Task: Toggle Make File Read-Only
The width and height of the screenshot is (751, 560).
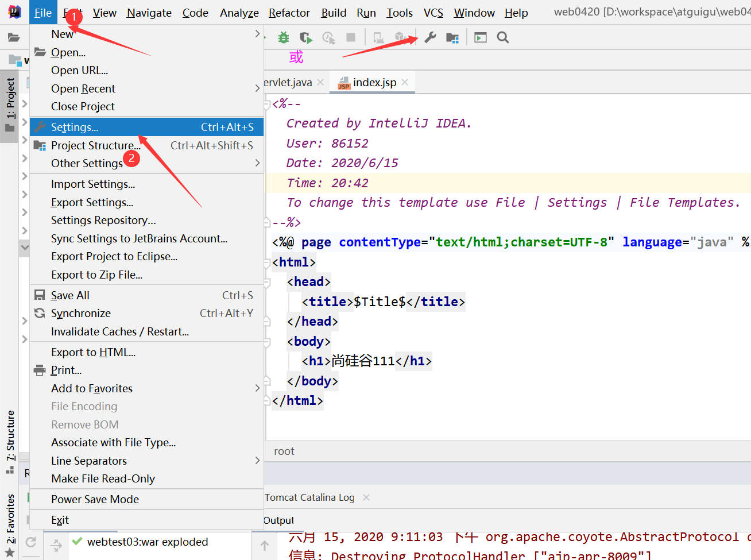Action: coord(146,478)
